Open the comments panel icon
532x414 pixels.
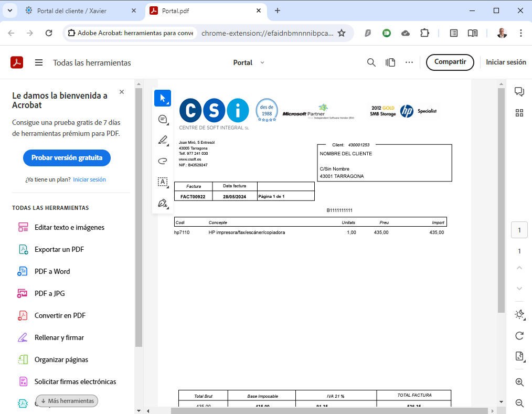click(x=519, y=91)
